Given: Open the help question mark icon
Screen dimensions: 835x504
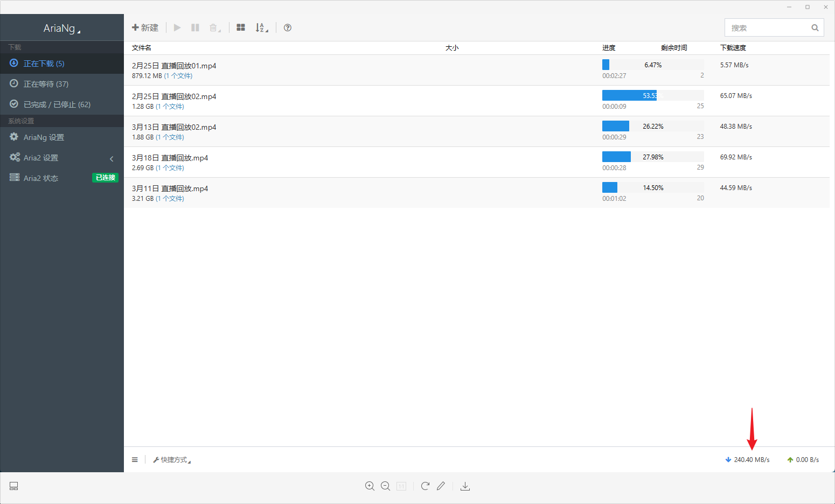Looking at the screenshot, I should [288, 27].
